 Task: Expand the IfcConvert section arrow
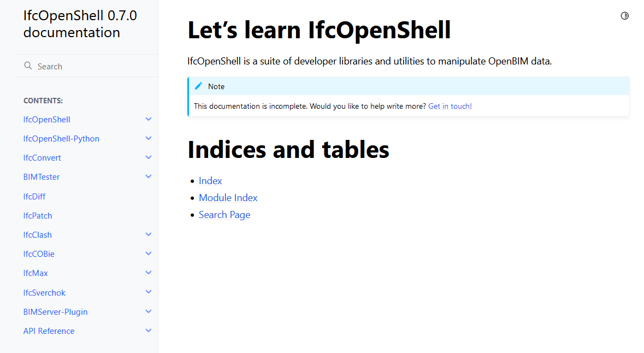point(148,157)
